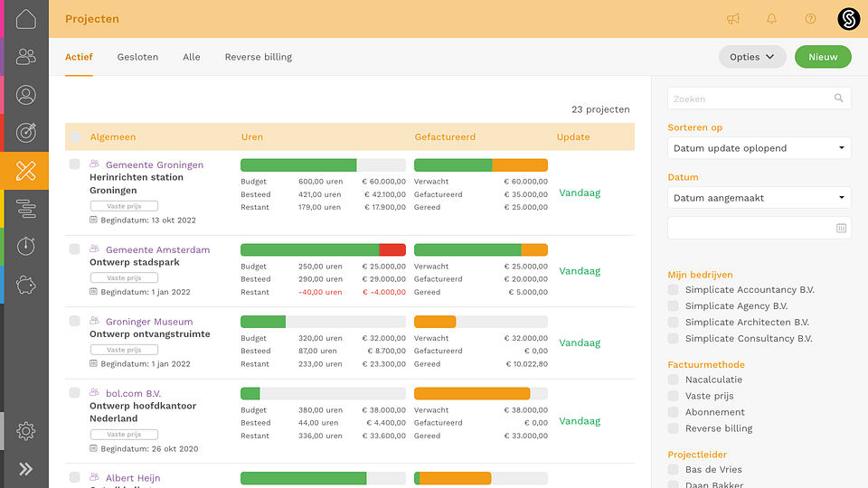Click calendar icon at Begindatum 13 okt 2022
Screen dimensions: 868x488
click(93, 220)
